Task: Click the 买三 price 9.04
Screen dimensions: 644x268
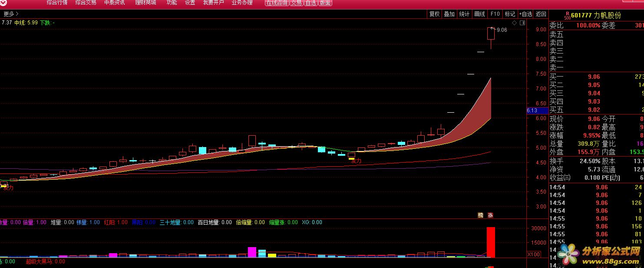Action: coord(594,93)
